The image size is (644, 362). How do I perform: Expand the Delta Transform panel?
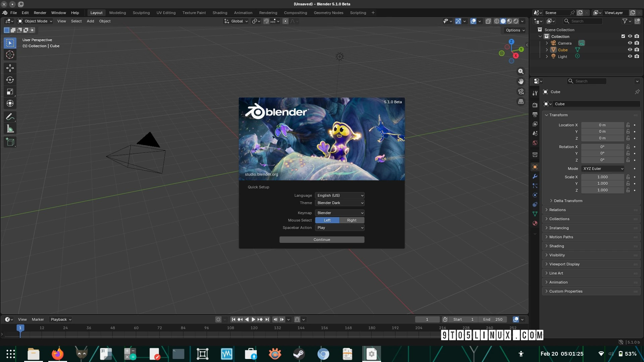coord(568,201)
